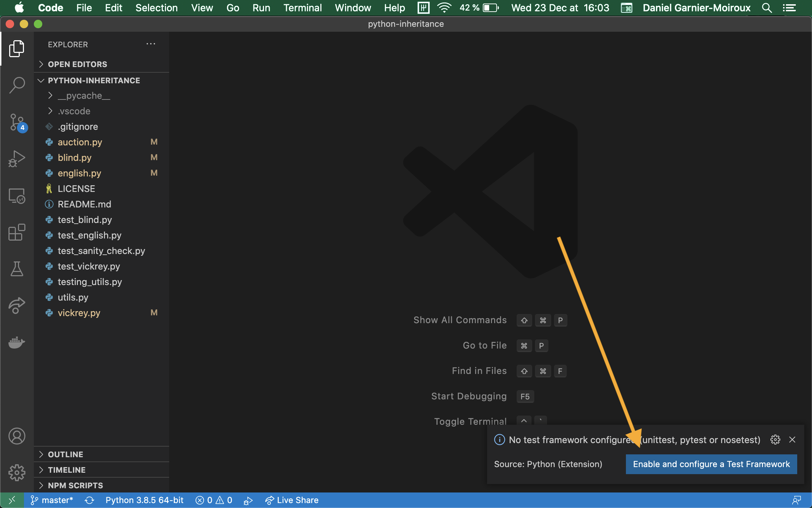This screenshot has height=508, width=812.
Task: Open the Docker whale icon view
Action: 17,342
